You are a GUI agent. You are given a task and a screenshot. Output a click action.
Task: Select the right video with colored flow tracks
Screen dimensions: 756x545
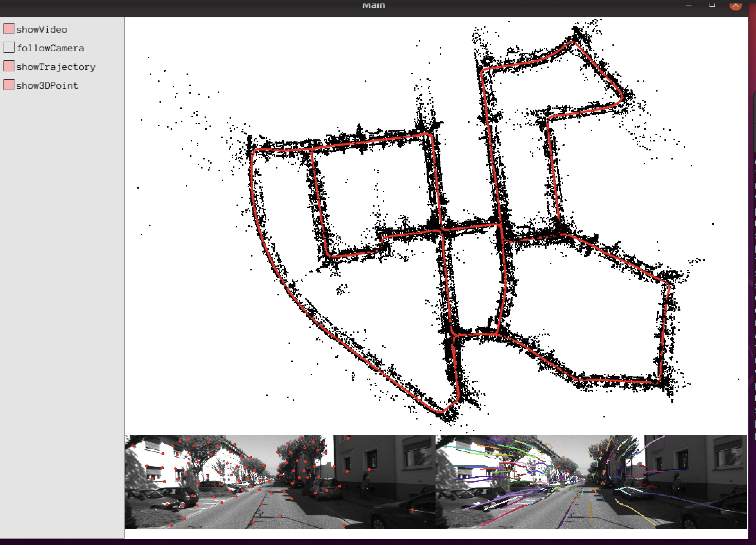(x=591, y=482)
